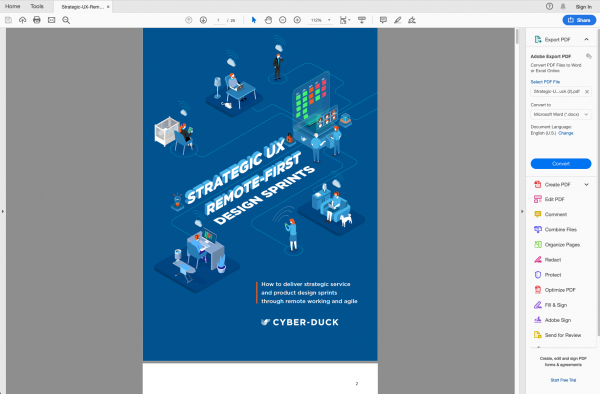Select the highlight text pen icon
The height and width of the screenshot is (394, 600).
[398, 20]
